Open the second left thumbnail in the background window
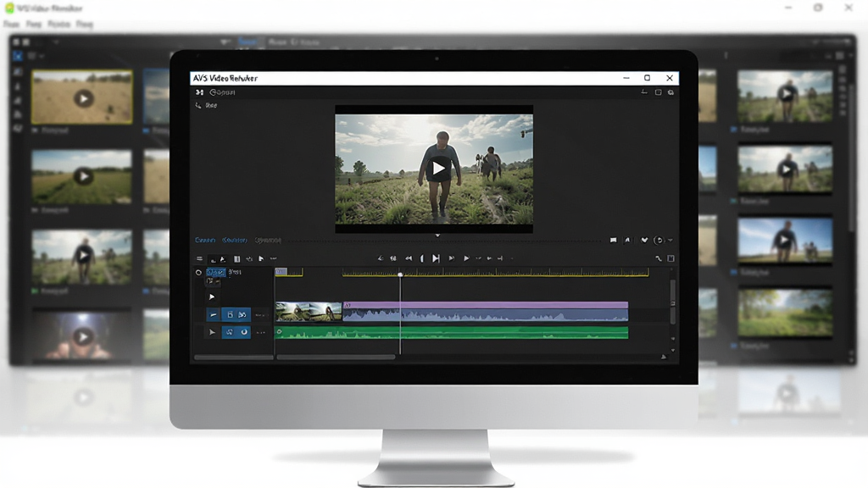This screenshot has height=488, width=868. [x=82, y=176]
